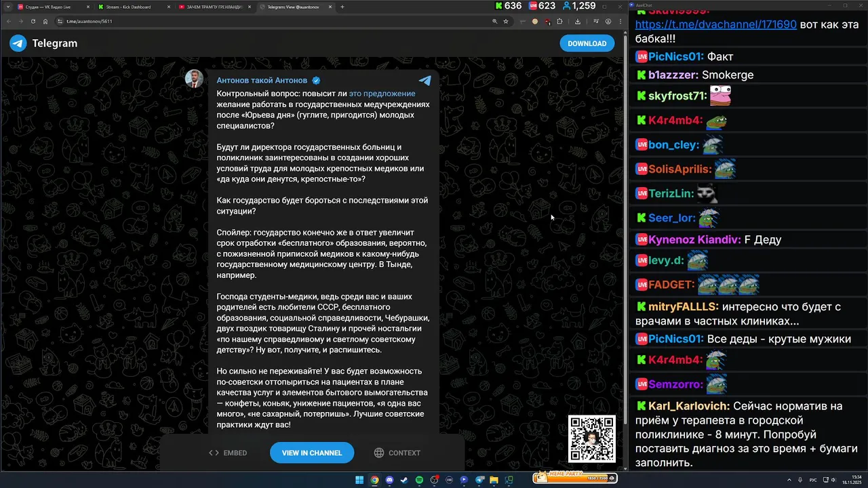Click VIEW IN CHANNEL button

point(312,453)
